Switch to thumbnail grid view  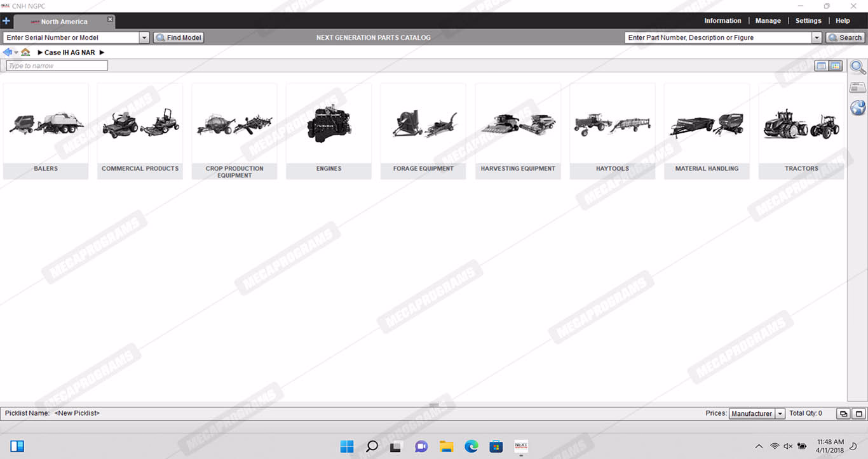point(836,66)
